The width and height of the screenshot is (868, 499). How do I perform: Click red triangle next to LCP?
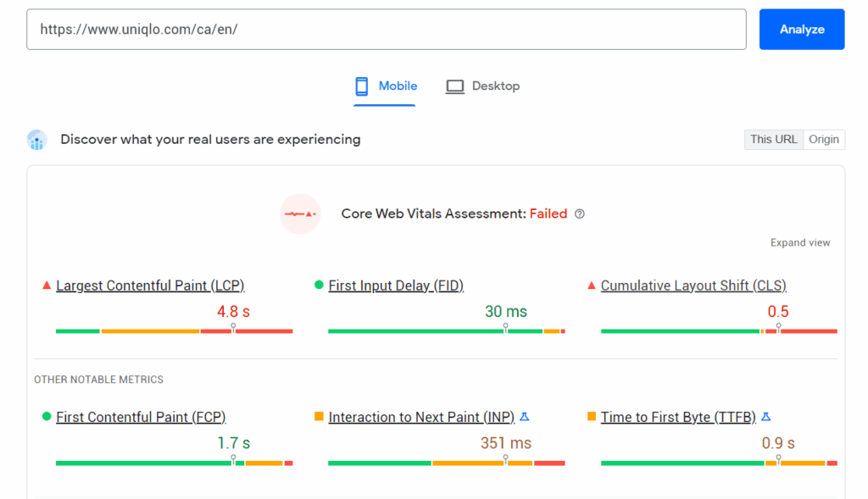click(x=47, y=286)
